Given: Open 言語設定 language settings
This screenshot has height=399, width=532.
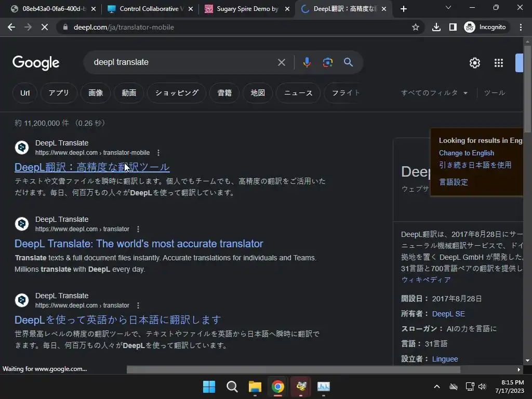Looking at the screenshot, I should click(453, 182).
